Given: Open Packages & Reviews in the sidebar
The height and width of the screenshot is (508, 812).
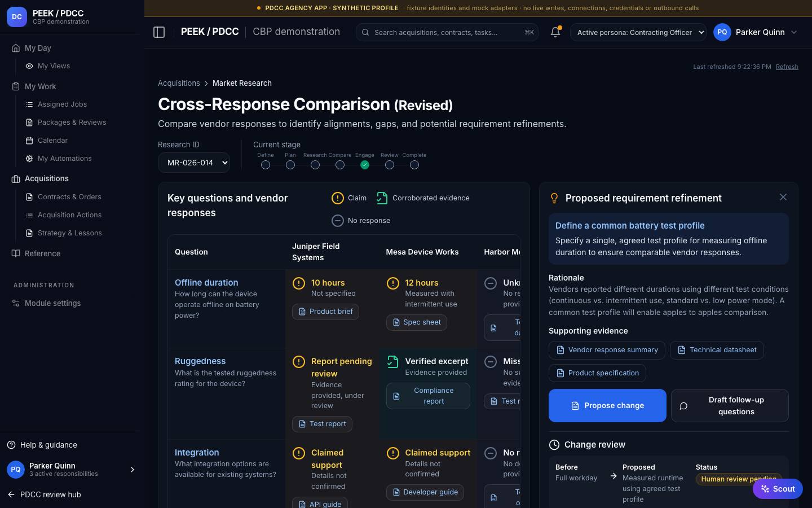Looking at the screenshot, I should click(x=72, y=122).
